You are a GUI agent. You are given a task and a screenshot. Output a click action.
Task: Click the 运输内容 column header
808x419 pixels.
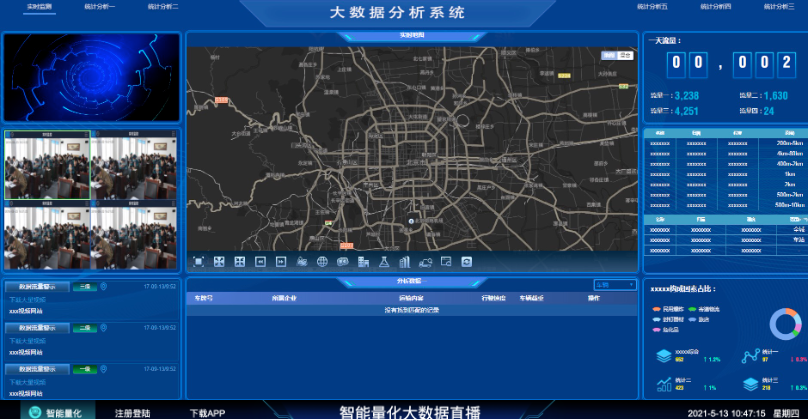click(x=411, y=298)
